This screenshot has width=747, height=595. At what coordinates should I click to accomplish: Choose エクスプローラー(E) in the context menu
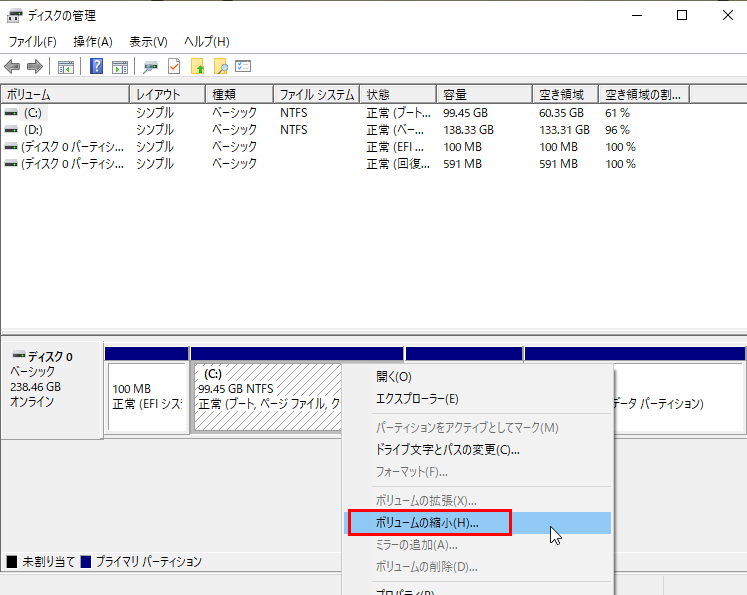[478, 399]
